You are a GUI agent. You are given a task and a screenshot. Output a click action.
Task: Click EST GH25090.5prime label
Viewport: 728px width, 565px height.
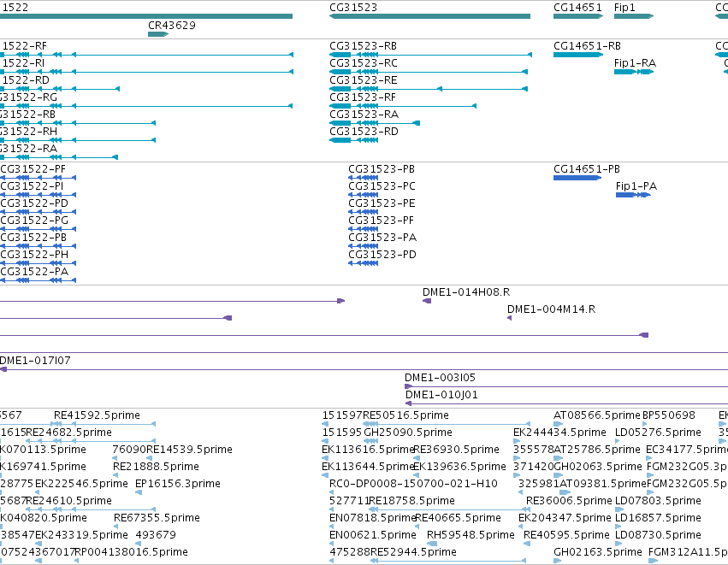click(x=408, y=433)
